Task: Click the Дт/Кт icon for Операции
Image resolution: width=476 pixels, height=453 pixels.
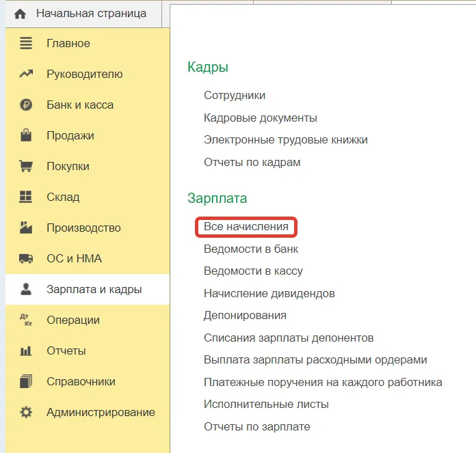Action: (x=26, y=320)
